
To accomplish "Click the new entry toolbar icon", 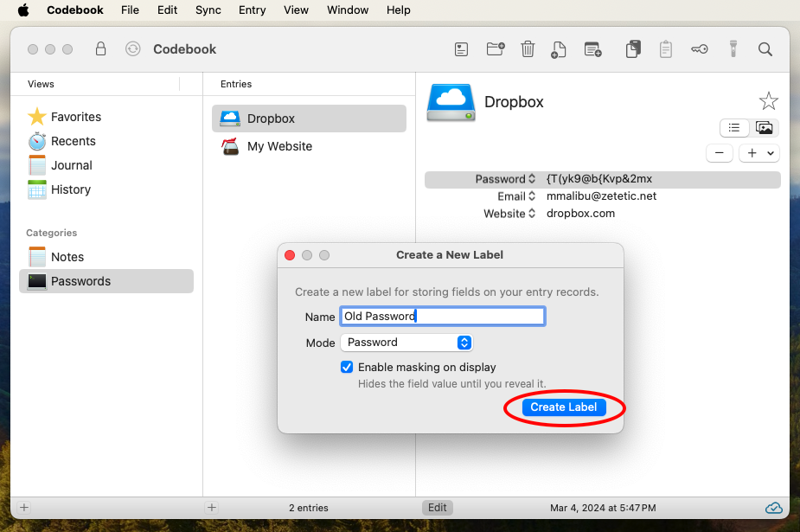I will tap(461, 49).
